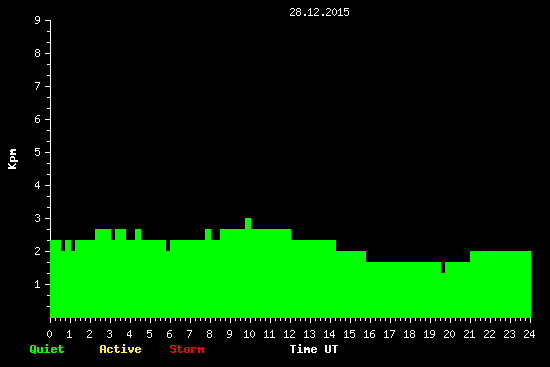Click hour 12 on time axis
Image resolution: width=550 pixels, height=367 pixels.
(x=289, y=334)
